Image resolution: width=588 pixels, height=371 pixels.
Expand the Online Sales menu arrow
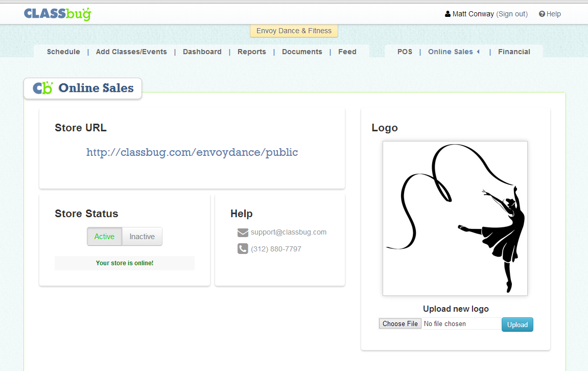point(478,52)
